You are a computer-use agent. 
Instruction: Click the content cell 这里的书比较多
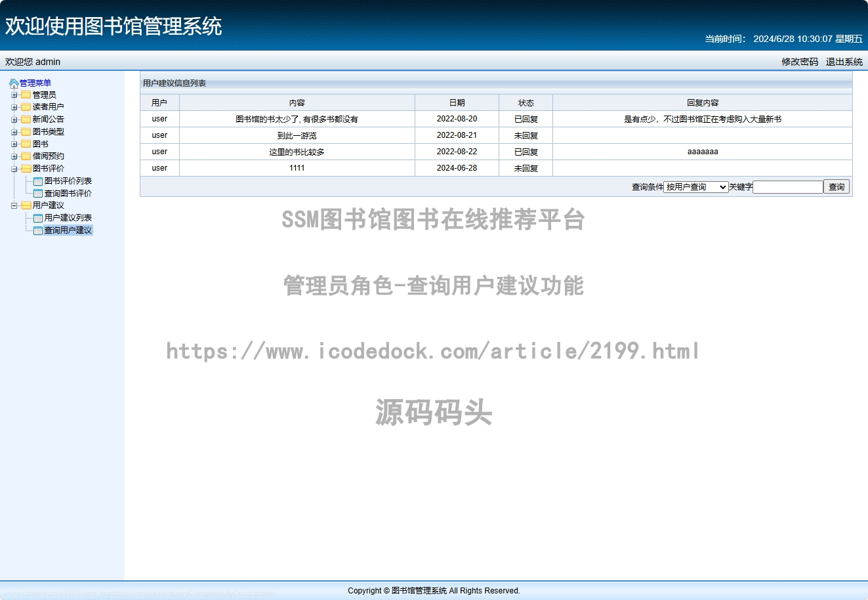[297, 152]
